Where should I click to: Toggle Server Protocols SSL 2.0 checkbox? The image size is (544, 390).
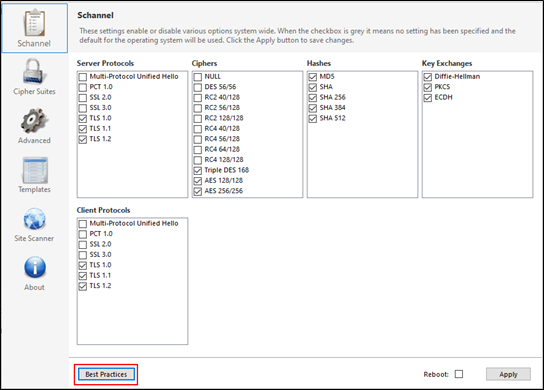[x=83, y=98]
